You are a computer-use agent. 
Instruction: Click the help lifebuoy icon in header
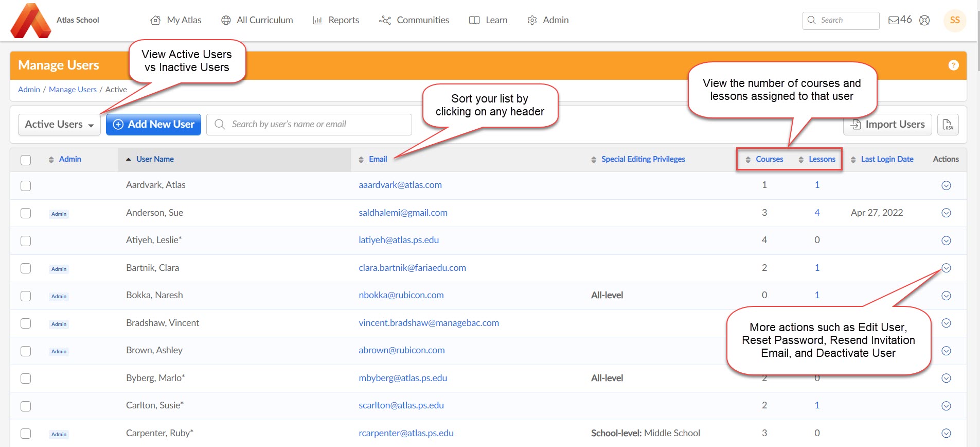tap(924, 20)
